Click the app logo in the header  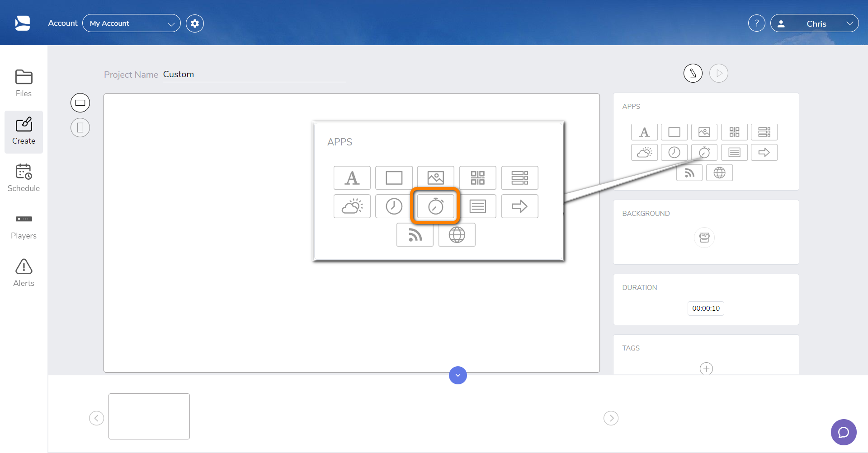click(23, 23)
